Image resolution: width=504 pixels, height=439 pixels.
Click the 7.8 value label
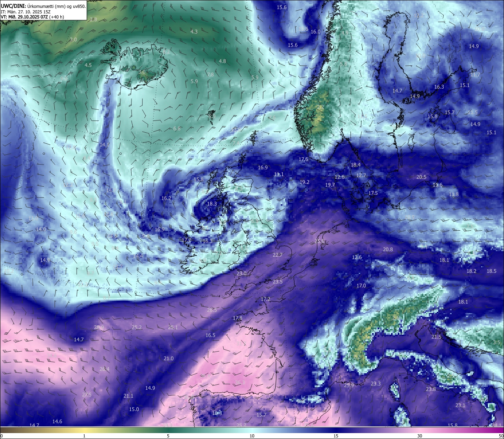coord(210,74)
